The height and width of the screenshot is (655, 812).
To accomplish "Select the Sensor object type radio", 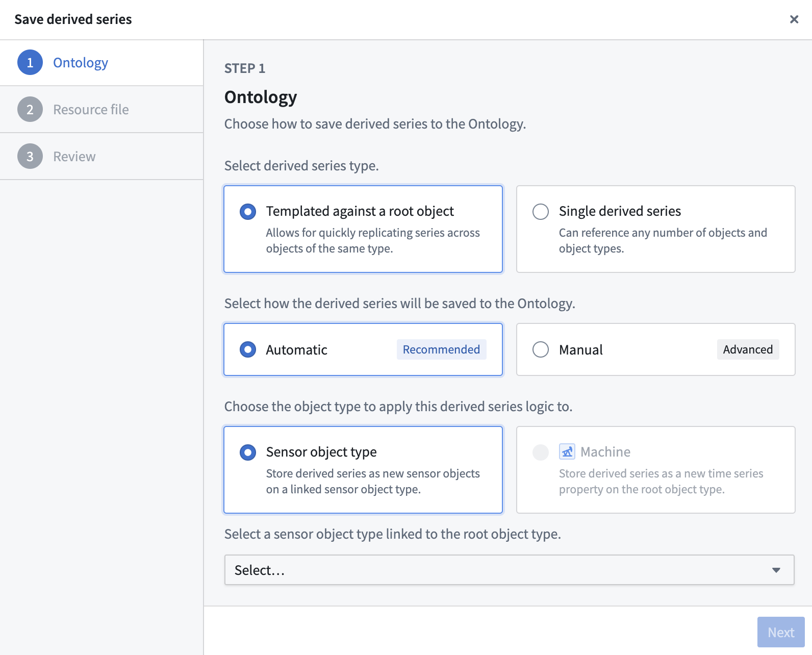I will [x=248, y=452].
